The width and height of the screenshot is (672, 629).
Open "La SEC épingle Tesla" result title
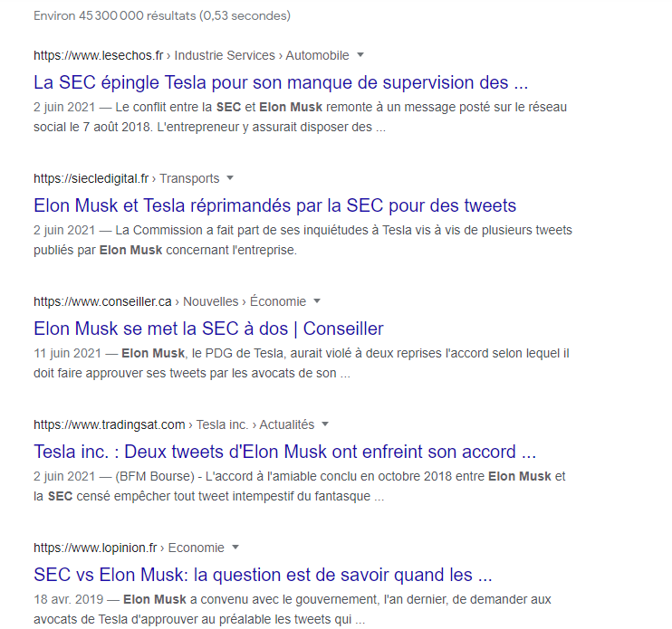coord(280,82)
